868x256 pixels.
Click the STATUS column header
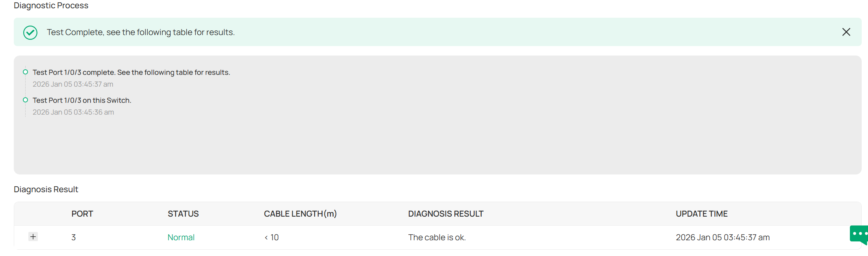(183, 213)
